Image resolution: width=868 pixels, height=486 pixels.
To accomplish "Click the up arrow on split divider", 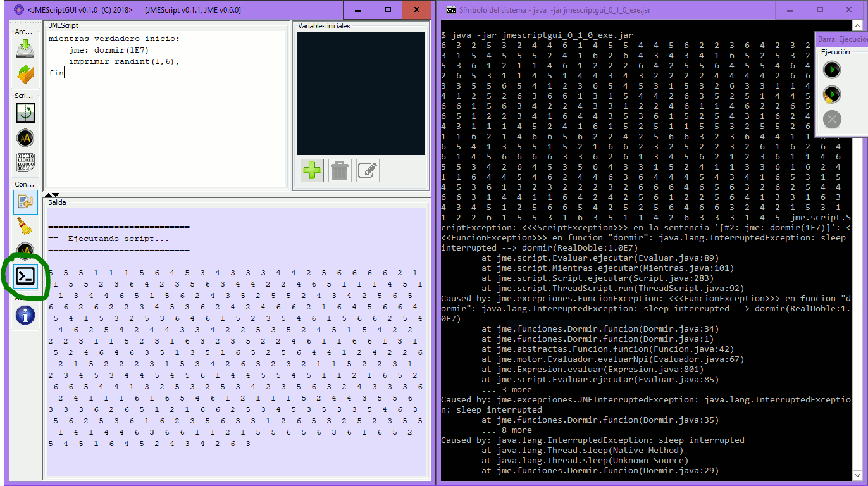I will [x=48, y=194].
